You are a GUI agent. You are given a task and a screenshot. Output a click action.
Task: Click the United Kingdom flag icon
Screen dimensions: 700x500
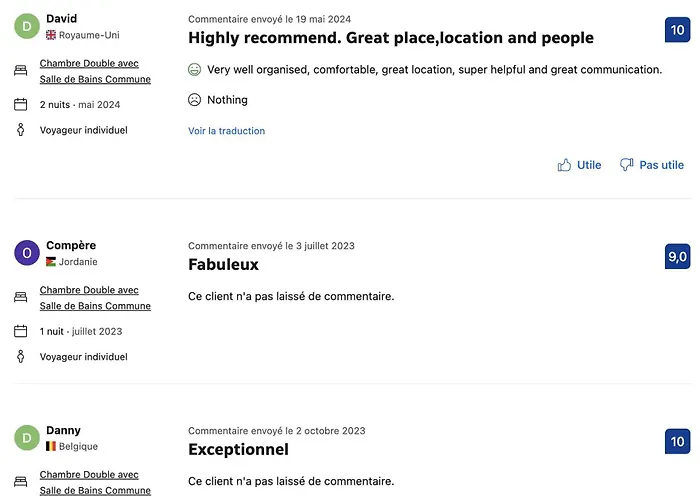[x=51, y=35]
